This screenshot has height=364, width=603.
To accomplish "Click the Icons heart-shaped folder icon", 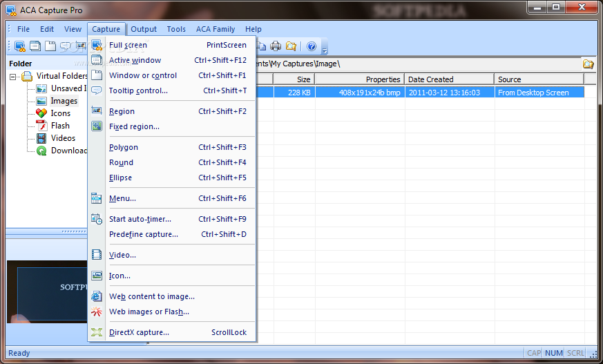I will (41, 113).
